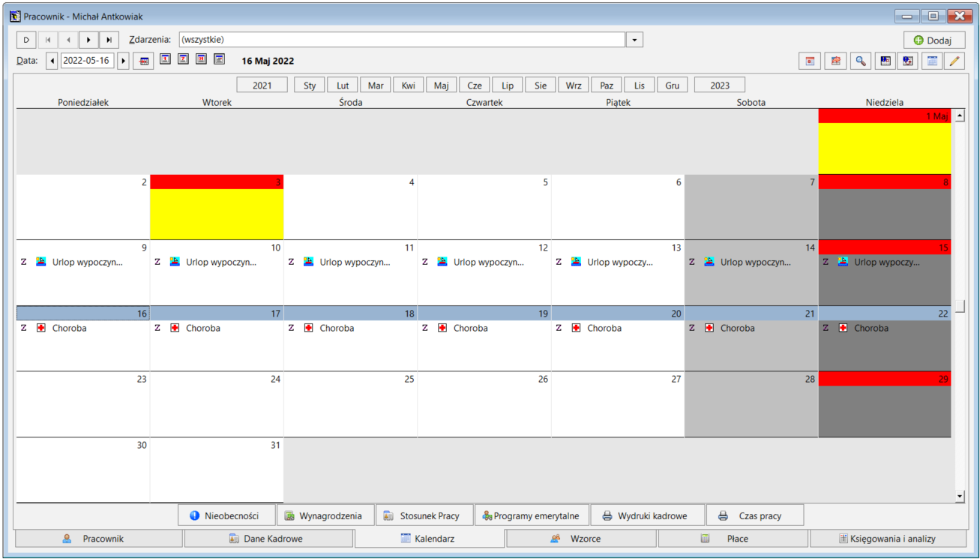Click the calendar with red arrow icon

coord(835,62)
